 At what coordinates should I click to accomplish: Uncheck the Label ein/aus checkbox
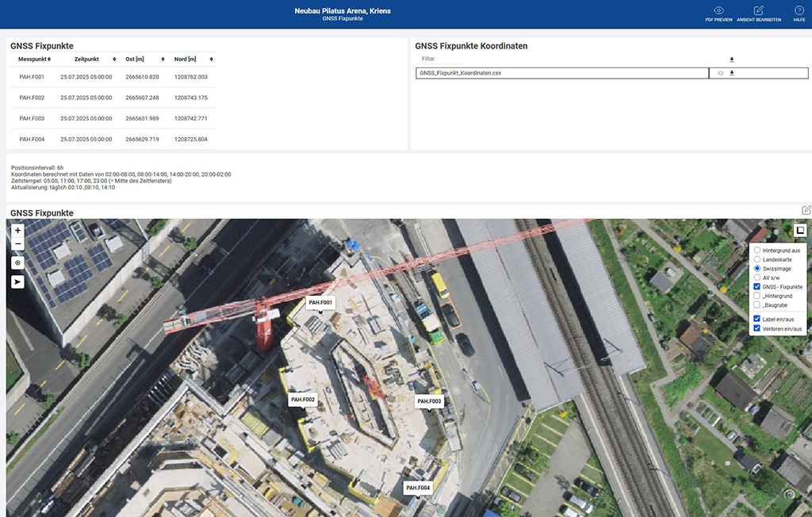[x=757, y=319]
